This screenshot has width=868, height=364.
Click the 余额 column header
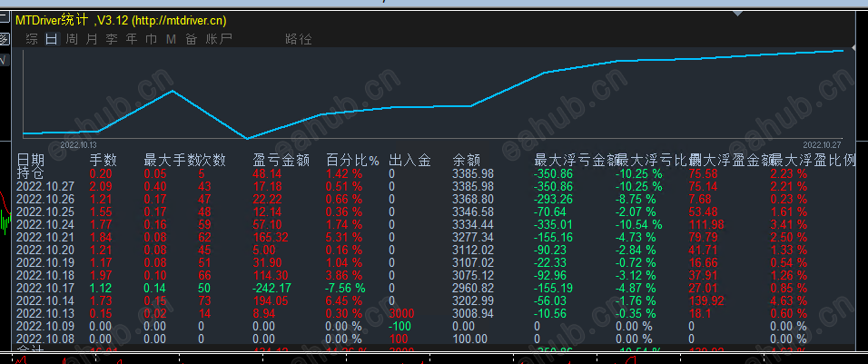[x=466, y=161]
